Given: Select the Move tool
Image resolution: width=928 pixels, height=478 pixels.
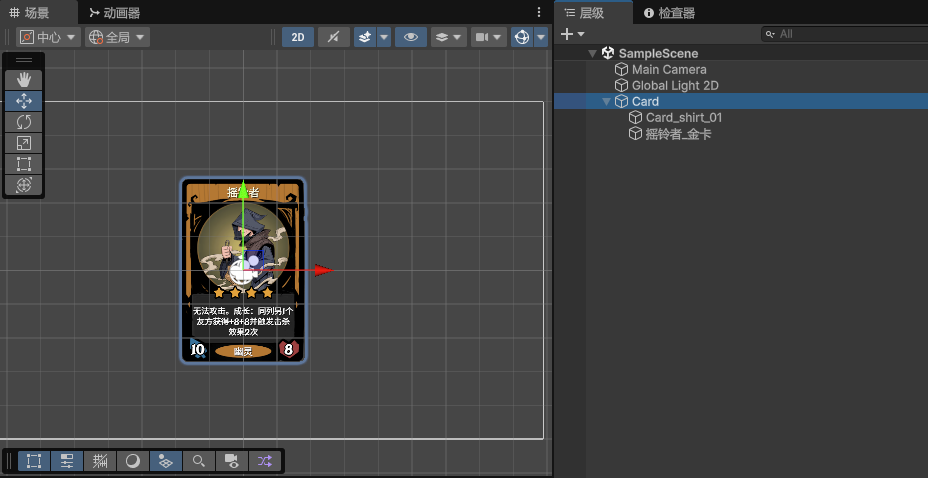Looking at the screenshot, I should (x=24, y=101).
